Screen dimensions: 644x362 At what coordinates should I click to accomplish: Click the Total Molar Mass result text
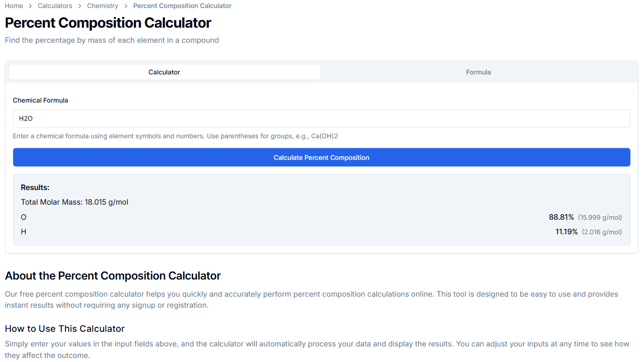point(74,202)
